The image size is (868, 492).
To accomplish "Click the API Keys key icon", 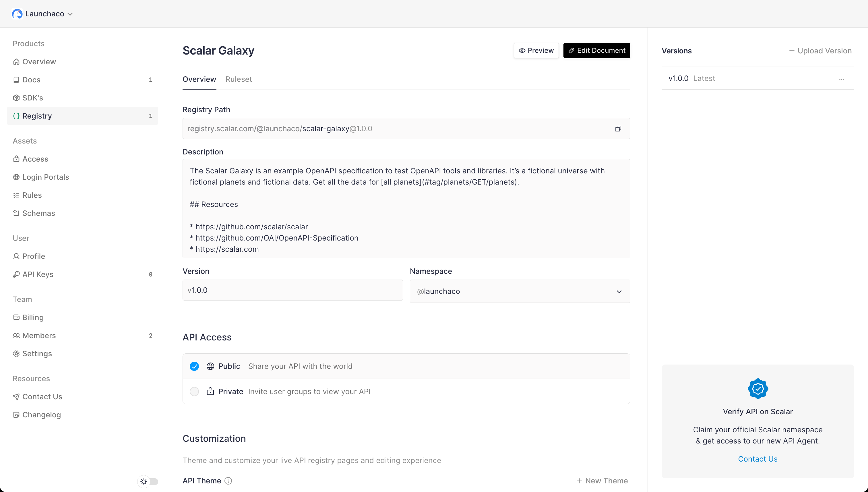I will pos(16,274).
